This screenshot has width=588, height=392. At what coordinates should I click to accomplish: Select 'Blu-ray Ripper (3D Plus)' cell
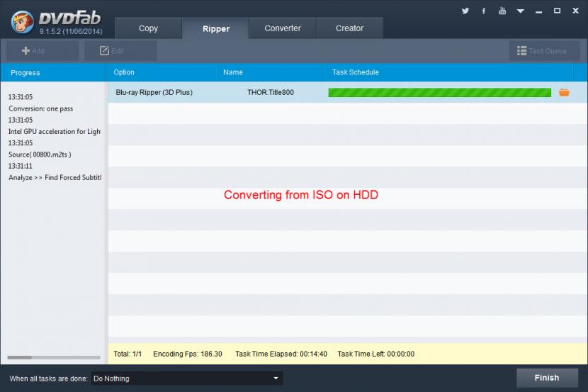154,92
